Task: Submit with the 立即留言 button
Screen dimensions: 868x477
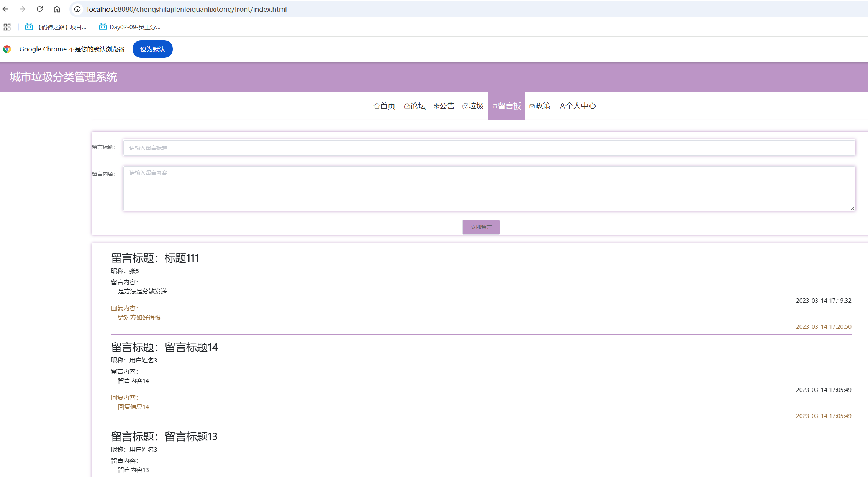Action: [x=481, y=227]
